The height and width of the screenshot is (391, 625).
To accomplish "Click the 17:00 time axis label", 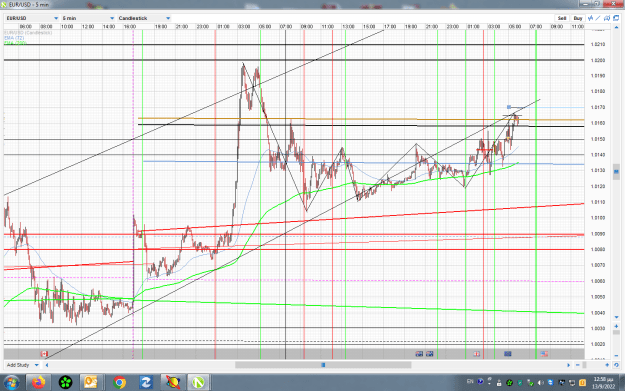I will pos(390,27).
